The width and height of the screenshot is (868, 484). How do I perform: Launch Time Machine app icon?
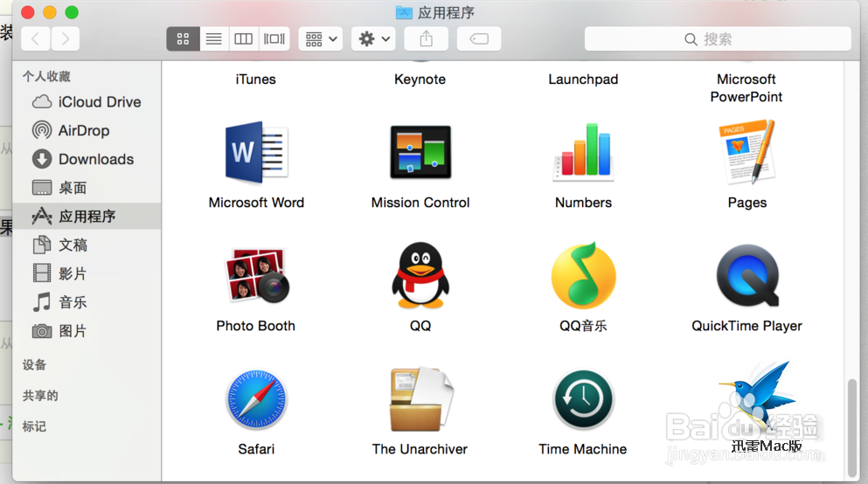coord(583,399)
